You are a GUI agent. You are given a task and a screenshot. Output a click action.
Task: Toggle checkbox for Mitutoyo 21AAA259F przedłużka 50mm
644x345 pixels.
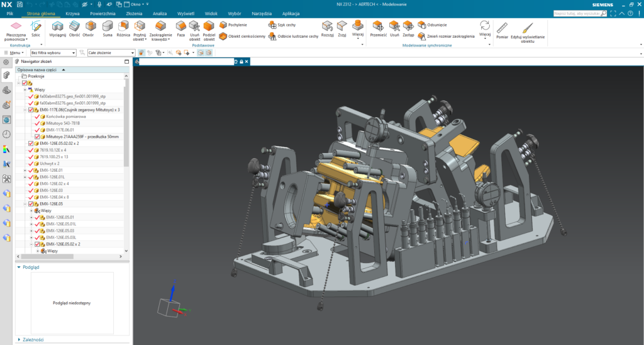(x=37, y=137)
